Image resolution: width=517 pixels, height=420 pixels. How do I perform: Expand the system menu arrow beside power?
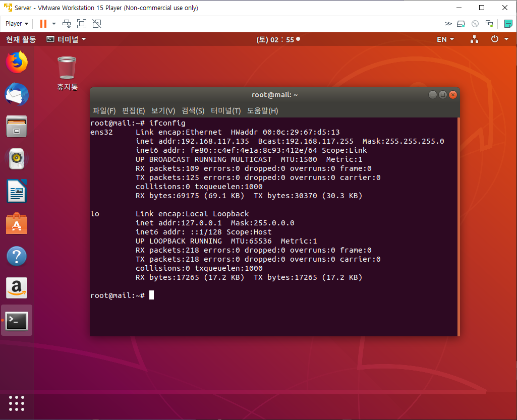pos(506,39)
